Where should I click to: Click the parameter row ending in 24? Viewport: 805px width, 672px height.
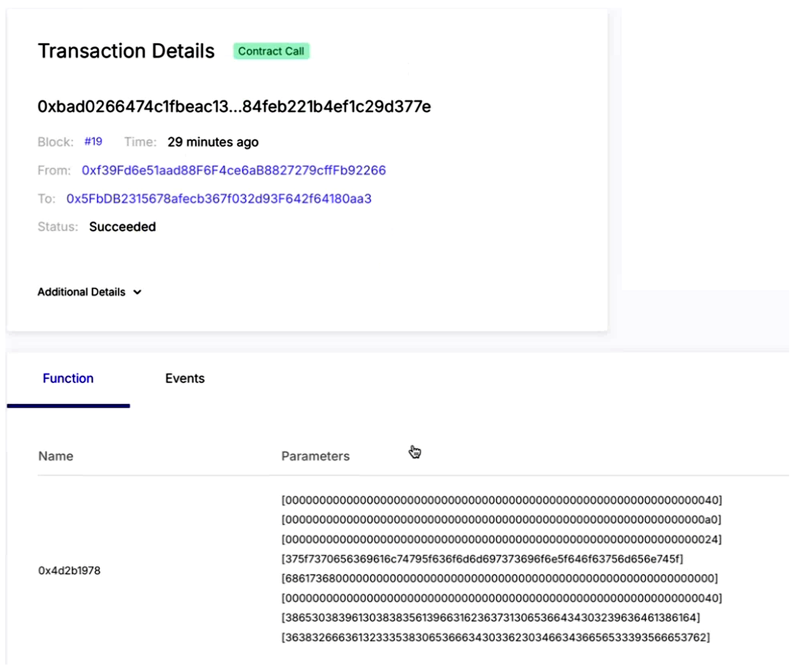click(501, 540)
